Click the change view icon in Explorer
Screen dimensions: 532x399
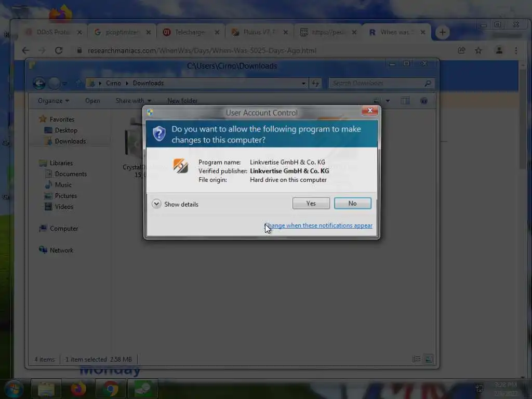(x=376, y=101)
